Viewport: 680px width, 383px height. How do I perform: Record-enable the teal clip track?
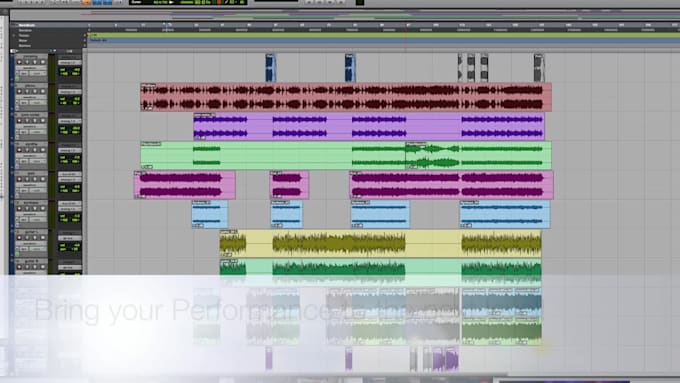19,267
